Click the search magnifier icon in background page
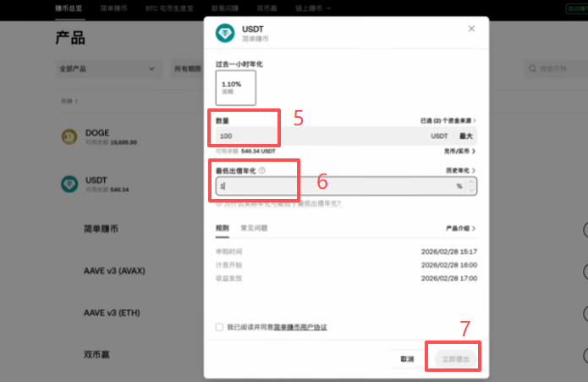Viewport: 588px width, 382px height. 532,69
